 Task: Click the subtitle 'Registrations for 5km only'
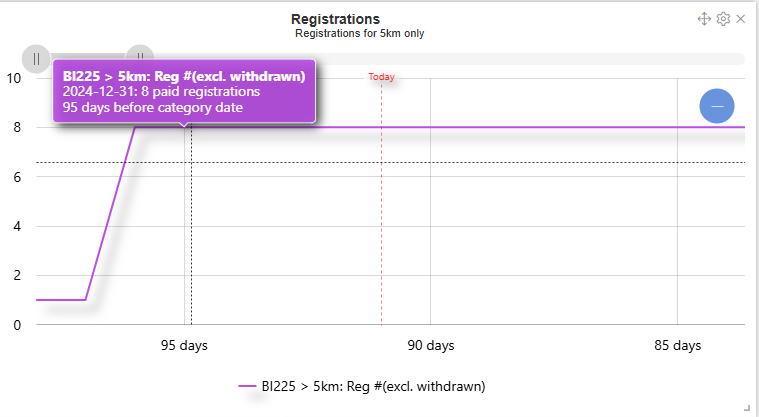360,33
